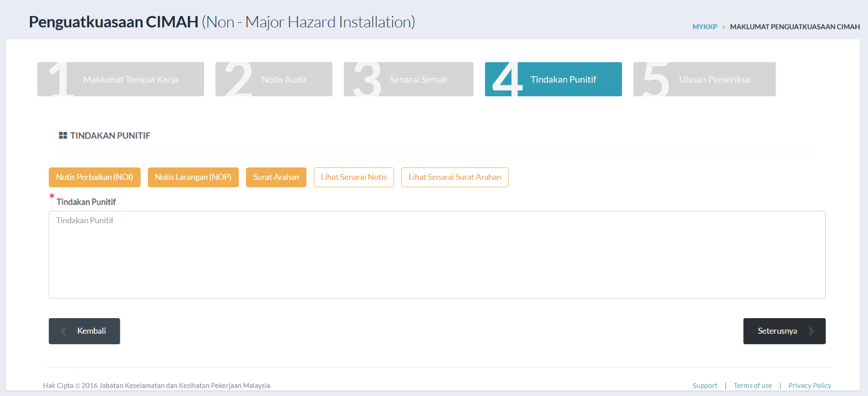Open step 5 Ulasan Pemeriksa
This screenshot has width=868, height=396.
click(x=704, y=79)
